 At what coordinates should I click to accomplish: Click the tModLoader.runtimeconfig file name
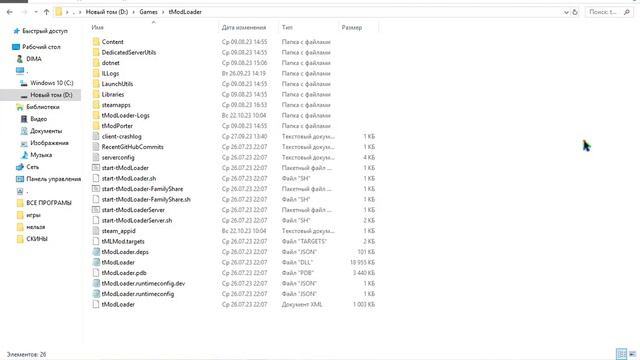tap(138, 294)
